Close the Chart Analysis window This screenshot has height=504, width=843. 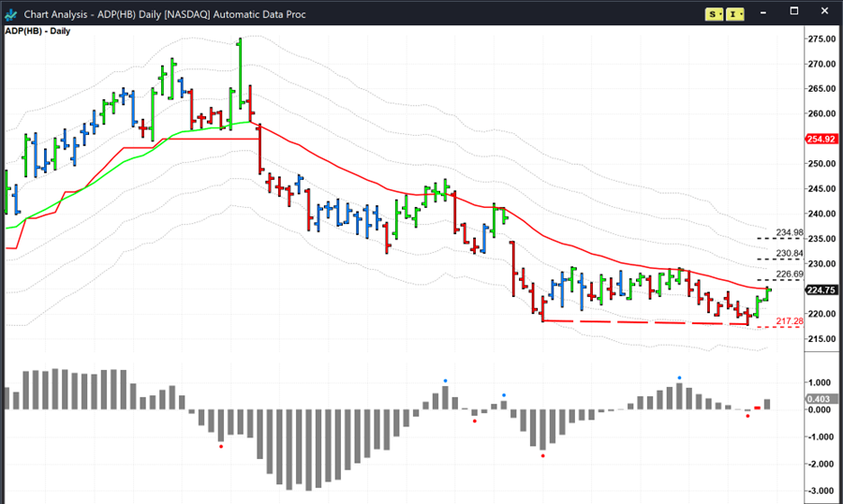pos(823,12)
